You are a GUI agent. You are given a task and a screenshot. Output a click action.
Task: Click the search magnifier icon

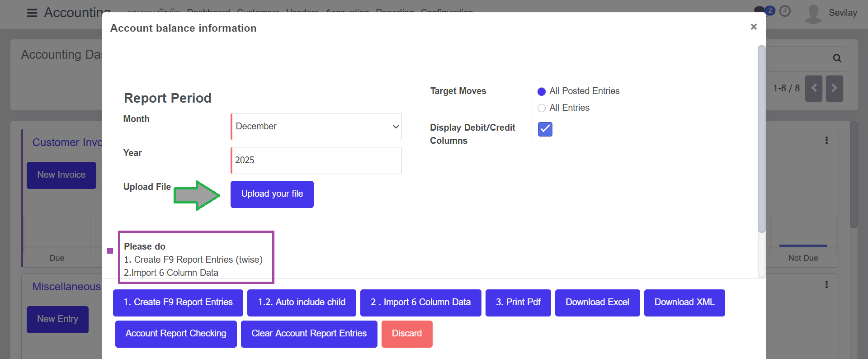point(837,58)
